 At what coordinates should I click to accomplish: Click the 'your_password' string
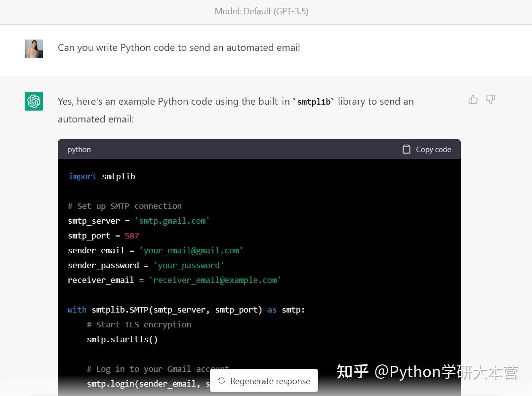coord(189,266)
